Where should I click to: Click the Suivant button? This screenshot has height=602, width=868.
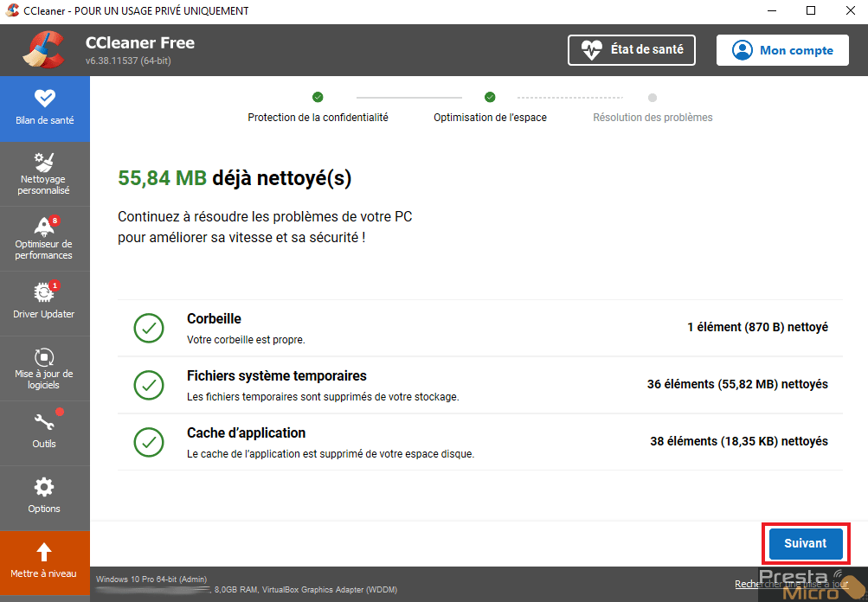point(806,543)
